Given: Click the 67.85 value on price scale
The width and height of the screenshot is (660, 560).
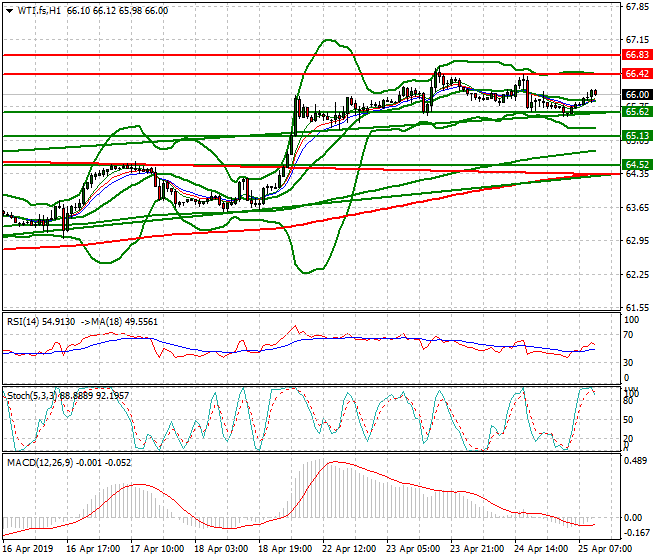Looking at the screenshot, I should pos(637,7).
